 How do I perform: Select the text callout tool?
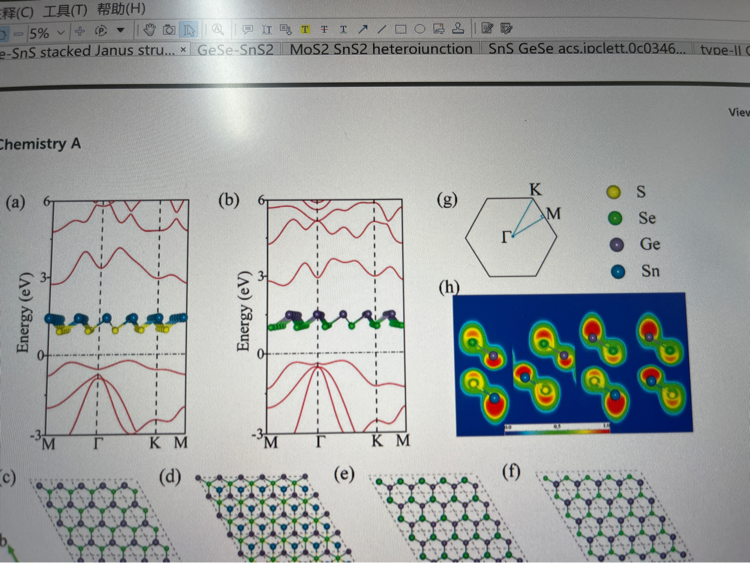pos(286,30)
